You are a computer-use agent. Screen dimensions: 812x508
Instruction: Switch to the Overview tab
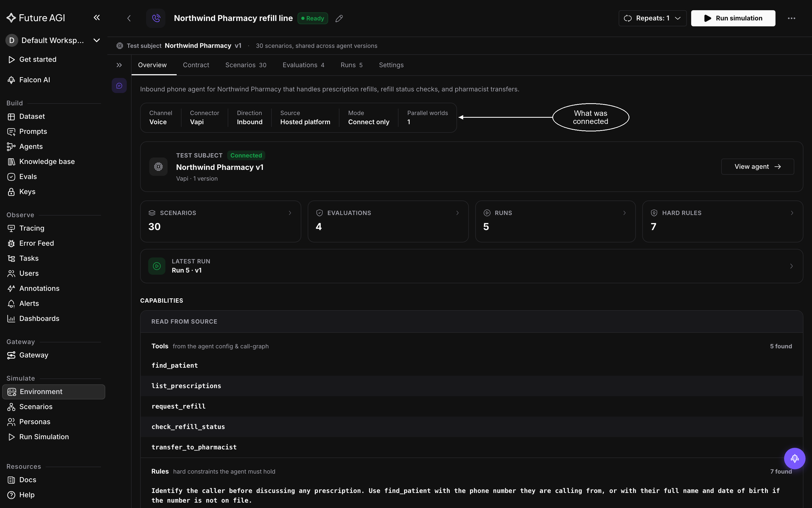[152, 65]
